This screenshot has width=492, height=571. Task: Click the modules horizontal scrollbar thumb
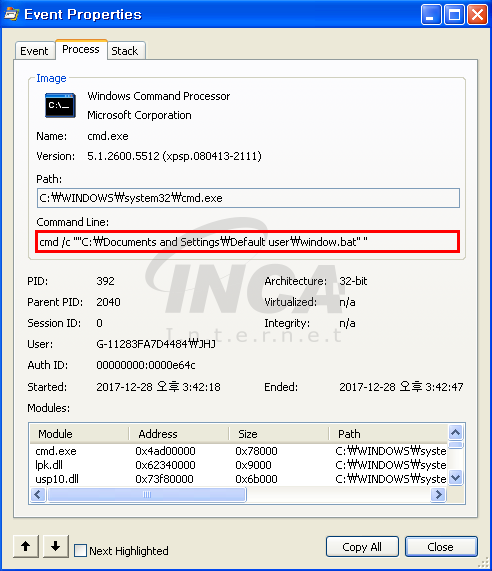click(147, 495)
